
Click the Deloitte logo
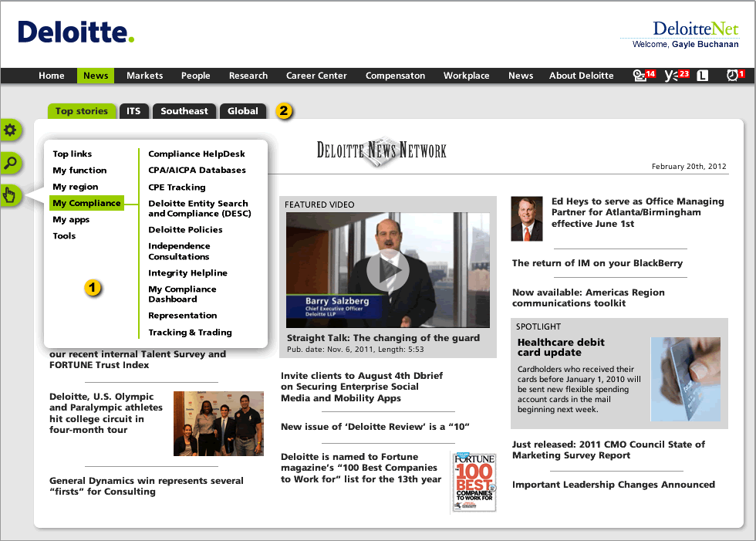(76, 32)
